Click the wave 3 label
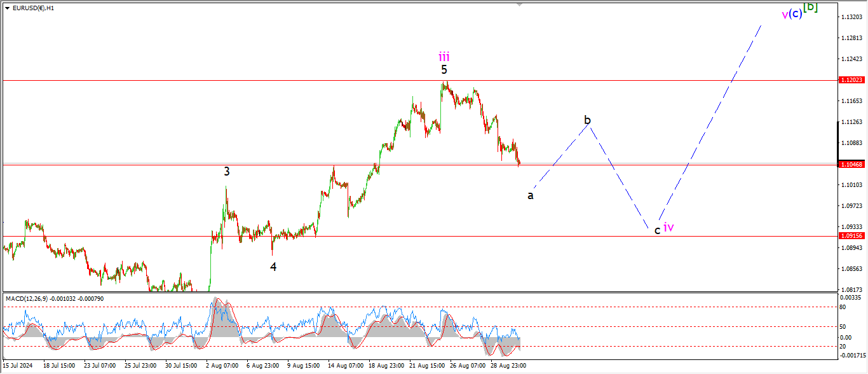The image size is (868, 374). coord(227,171)
